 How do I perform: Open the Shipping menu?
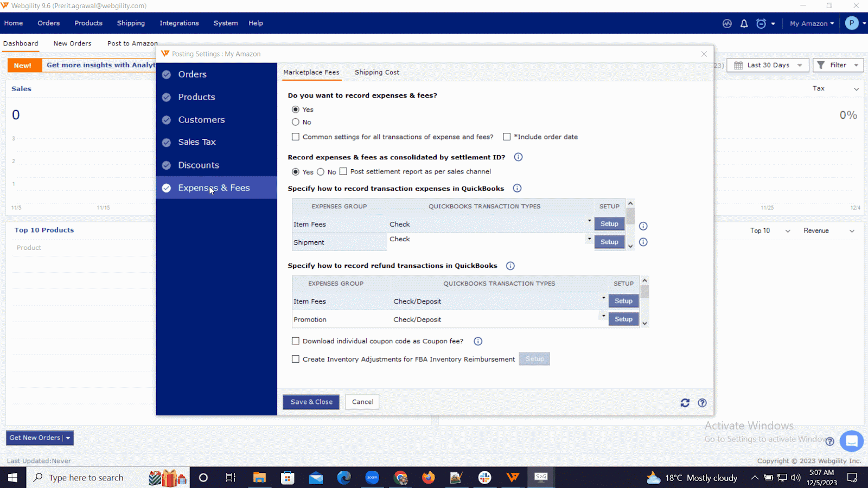[131, 23]
